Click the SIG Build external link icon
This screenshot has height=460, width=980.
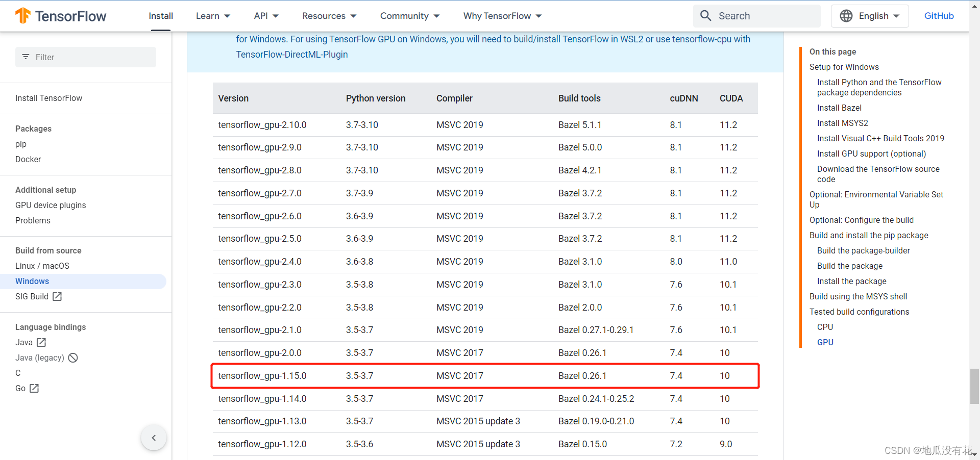pyautogui.click(x=57, y=296)
